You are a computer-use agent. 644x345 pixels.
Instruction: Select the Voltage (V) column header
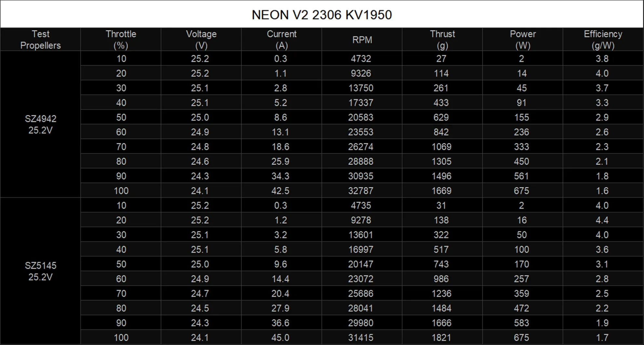(201, 39)
